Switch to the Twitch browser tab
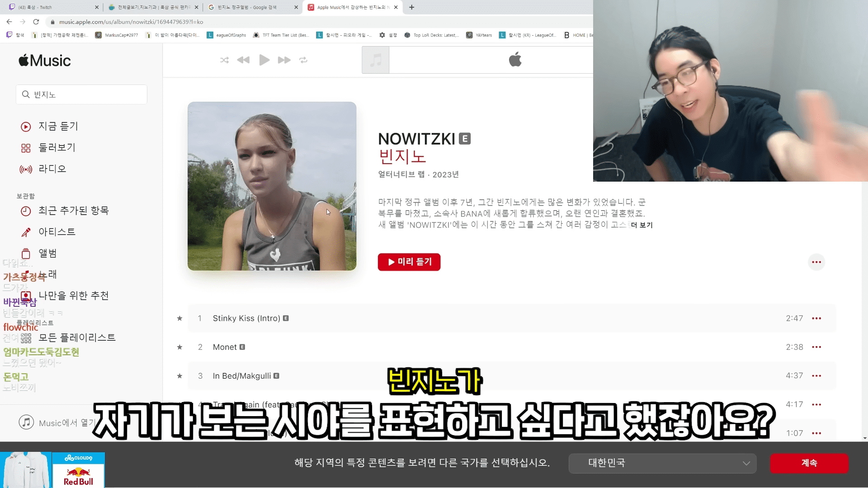Viewport: 868px width, 488px height. coord(50,7)
